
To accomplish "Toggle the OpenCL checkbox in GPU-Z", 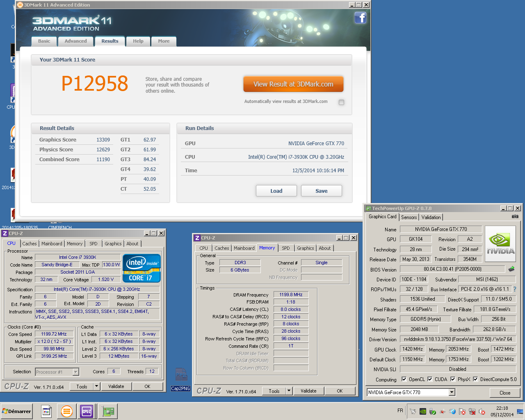I will (x=404, y=379).
